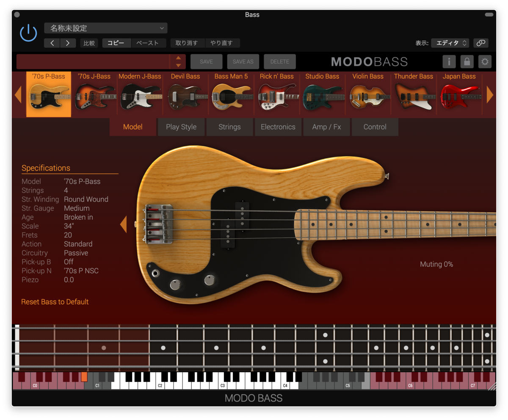The width and height of the screenshot is (508, 420).
Task: Select the Devil Bass model
Action: [x=185, y=94]
